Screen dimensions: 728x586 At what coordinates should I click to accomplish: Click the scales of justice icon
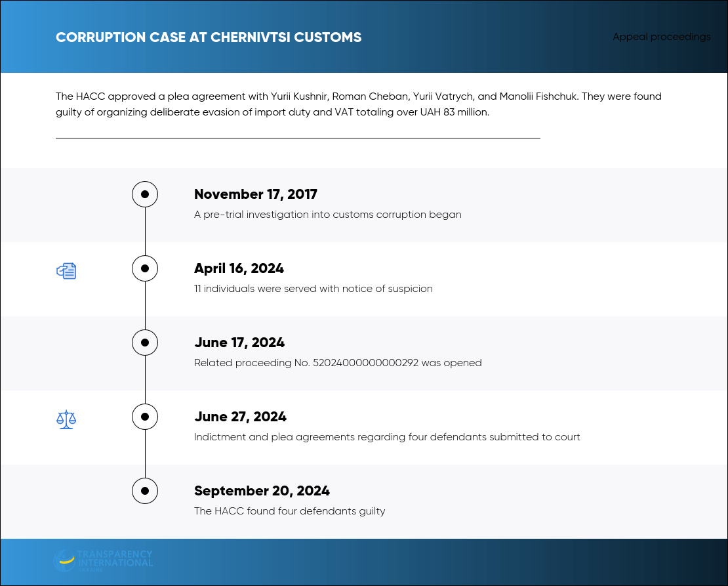click(x=66, y=419)
